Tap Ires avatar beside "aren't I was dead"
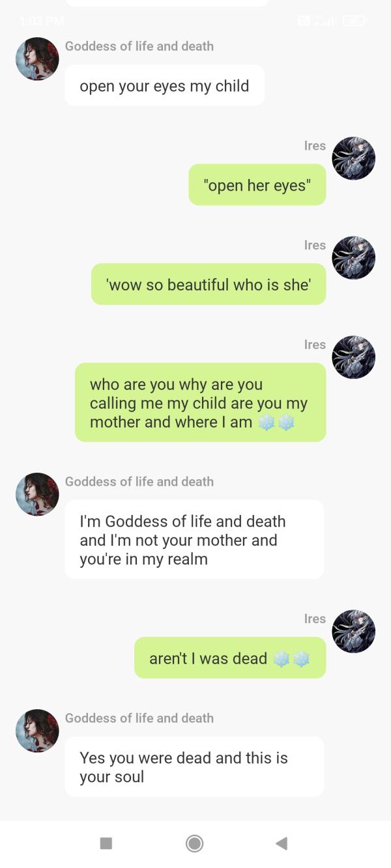 pos(354,632)
